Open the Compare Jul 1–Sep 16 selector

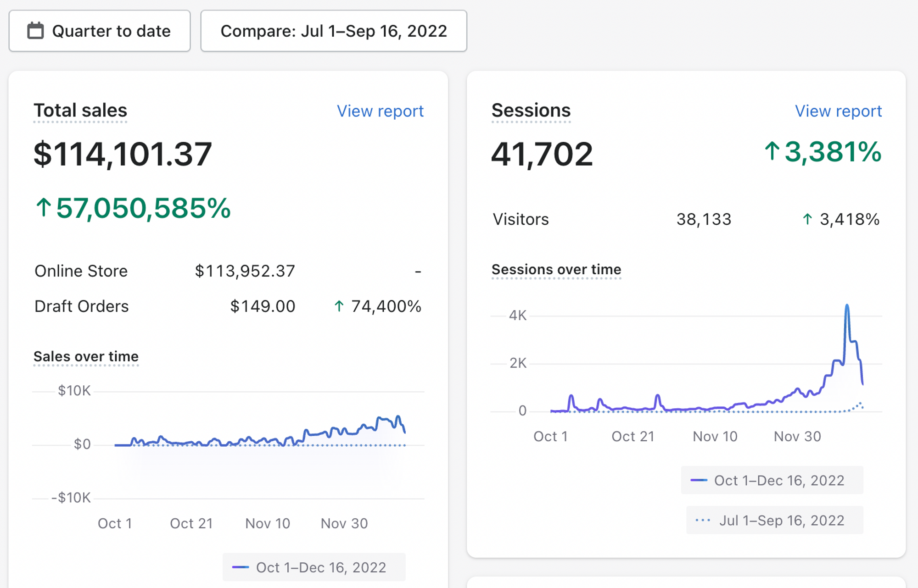click(334, 31)
